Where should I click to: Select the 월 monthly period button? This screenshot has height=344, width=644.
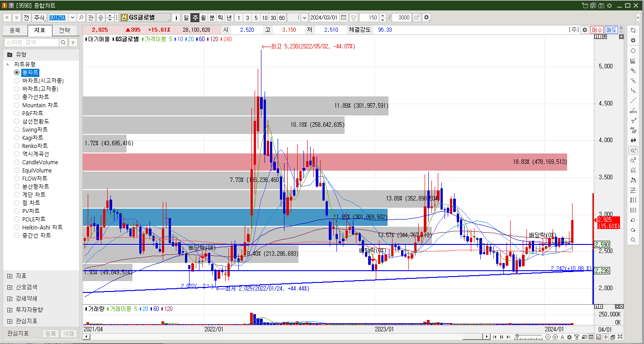pos(204,18)
